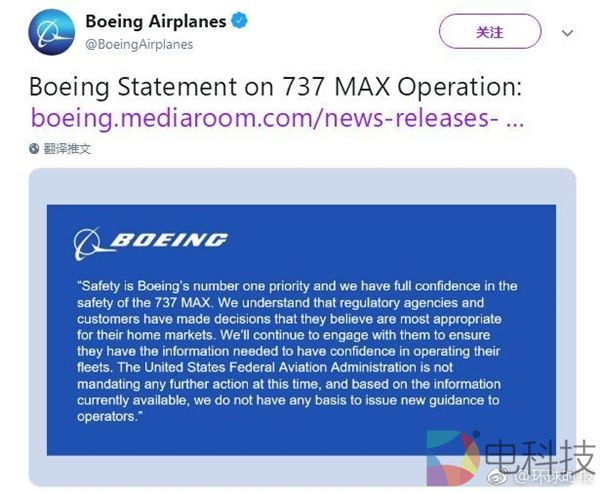Click the Boeing profile avatar

(x=51, y=32)
